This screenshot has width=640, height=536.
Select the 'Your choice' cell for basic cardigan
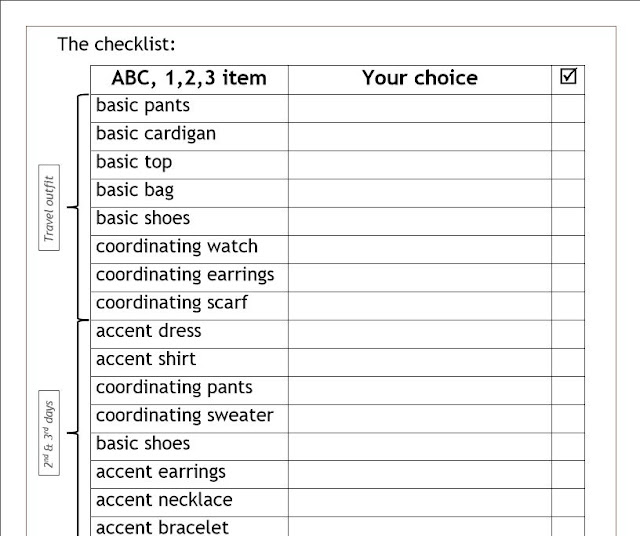pyautogui.click(x=419, y=134)
